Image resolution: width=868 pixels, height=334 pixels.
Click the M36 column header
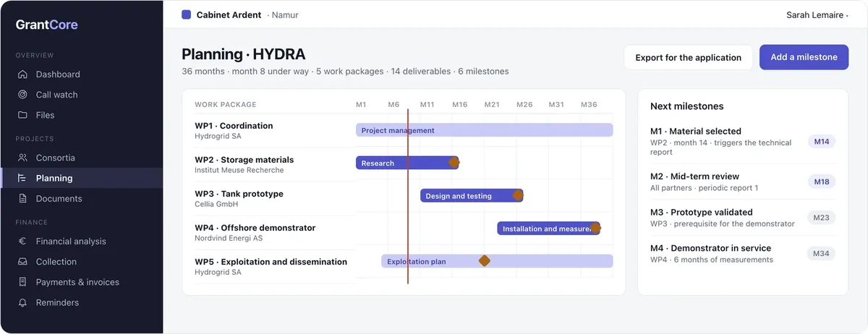[x=589, y=105]
